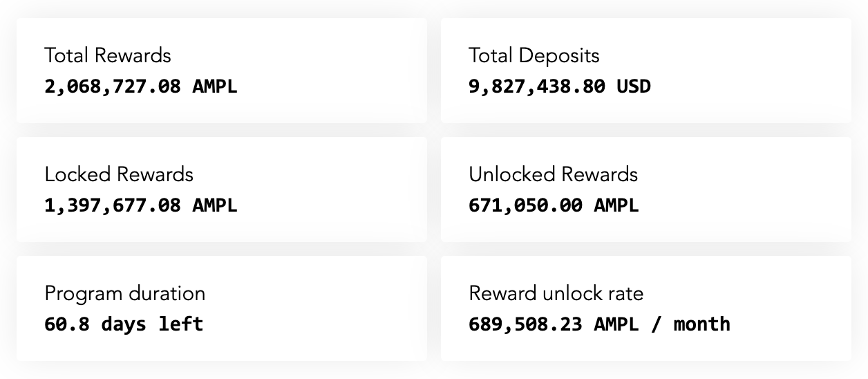This screenshot has height=379, width=868.
Task: Click the AMPL unit beside 1,397,677.08
Action: [214, 205]
